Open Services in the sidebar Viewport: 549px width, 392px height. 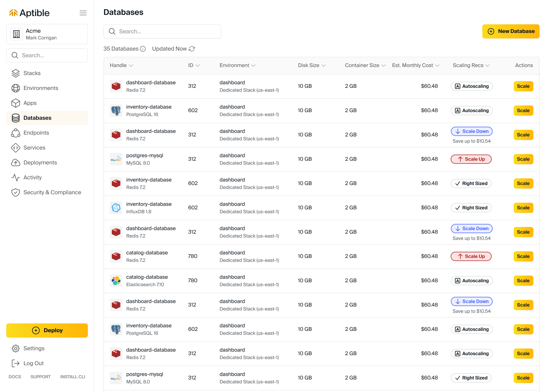coord(34,148)
